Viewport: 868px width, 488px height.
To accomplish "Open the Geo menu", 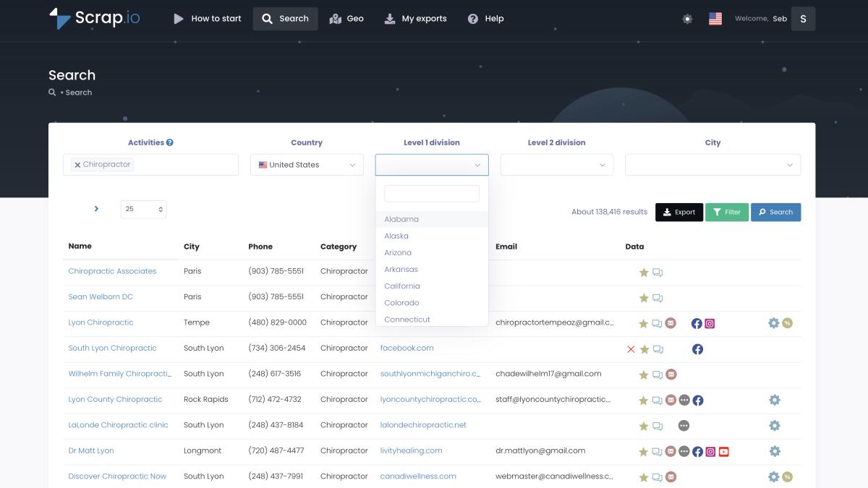I will 346,19.
